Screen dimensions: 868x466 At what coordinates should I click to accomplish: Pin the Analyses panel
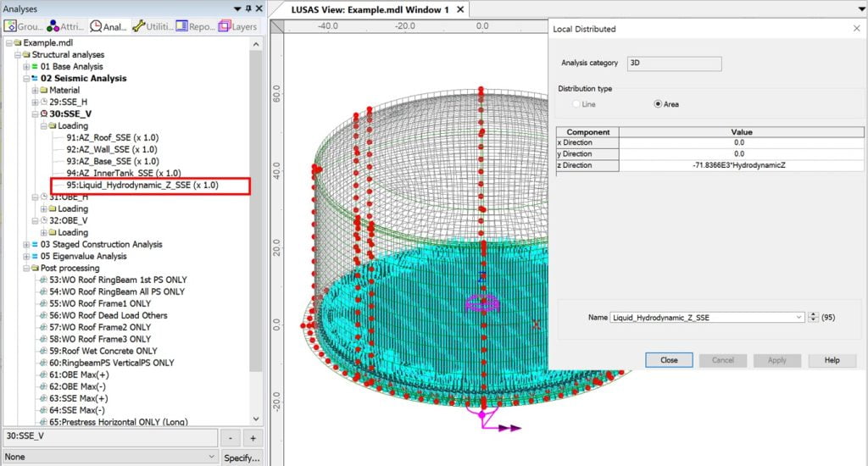coord(247,8)
